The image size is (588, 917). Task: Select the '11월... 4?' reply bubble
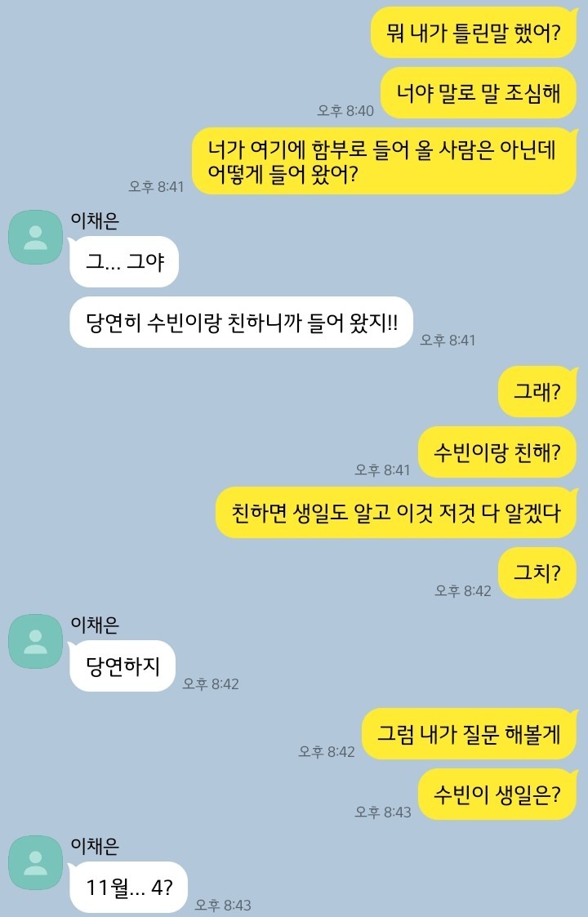pos(128,887)
